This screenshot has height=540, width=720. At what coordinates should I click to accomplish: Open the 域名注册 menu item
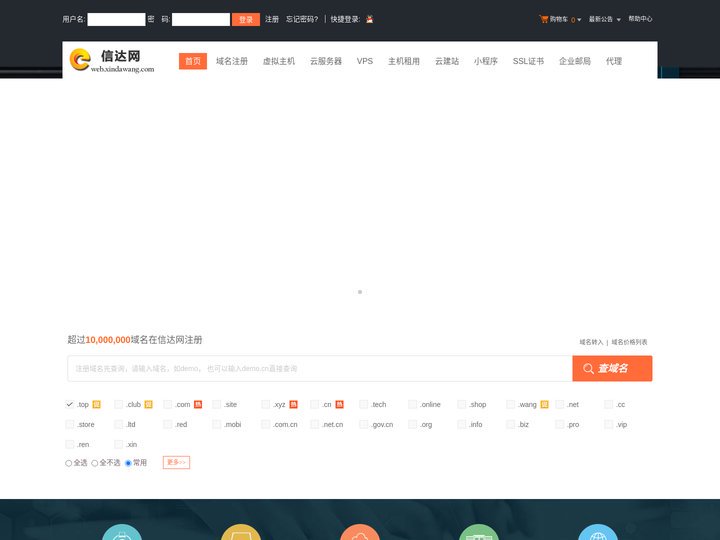(232, 61)
